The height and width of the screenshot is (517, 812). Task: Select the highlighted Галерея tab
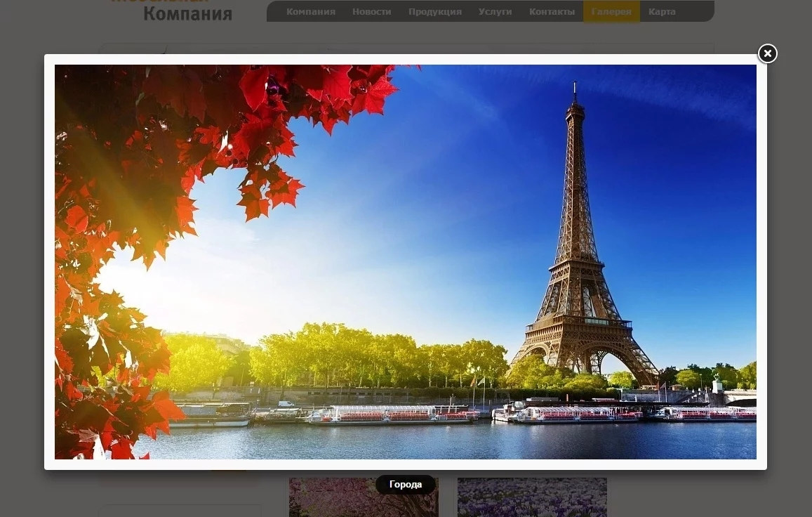611,12
